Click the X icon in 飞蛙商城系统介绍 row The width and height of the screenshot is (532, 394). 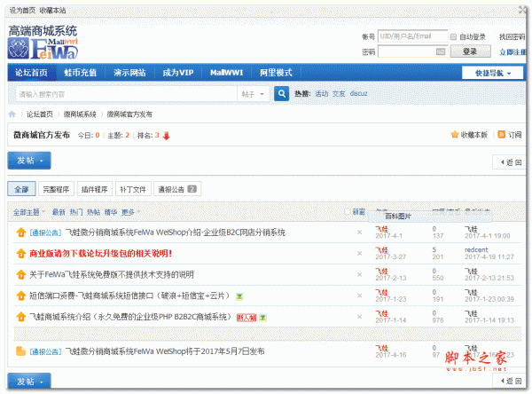click(360, 317)
